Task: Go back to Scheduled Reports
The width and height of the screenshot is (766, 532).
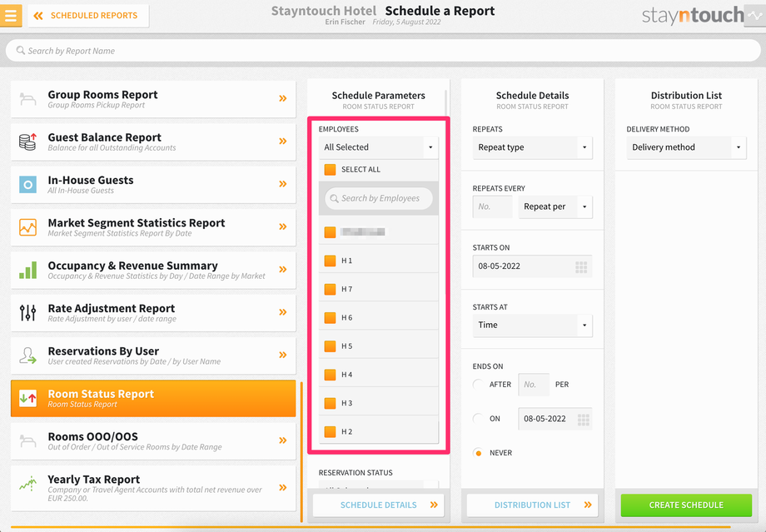Action: [88, 16]
